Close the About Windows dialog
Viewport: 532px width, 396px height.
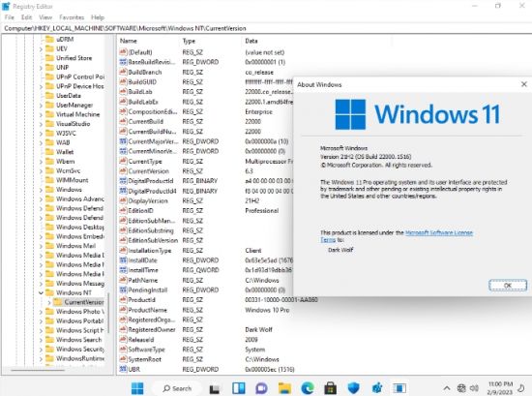pyautogui.click(x=524, y=84)
